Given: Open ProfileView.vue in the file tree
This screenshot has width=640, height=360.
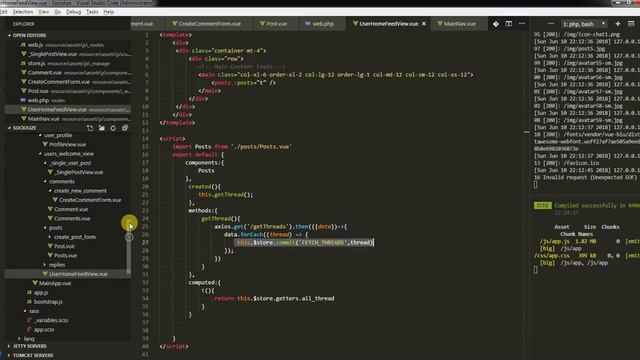Looking at the screenshot, I should click(67, 144).
